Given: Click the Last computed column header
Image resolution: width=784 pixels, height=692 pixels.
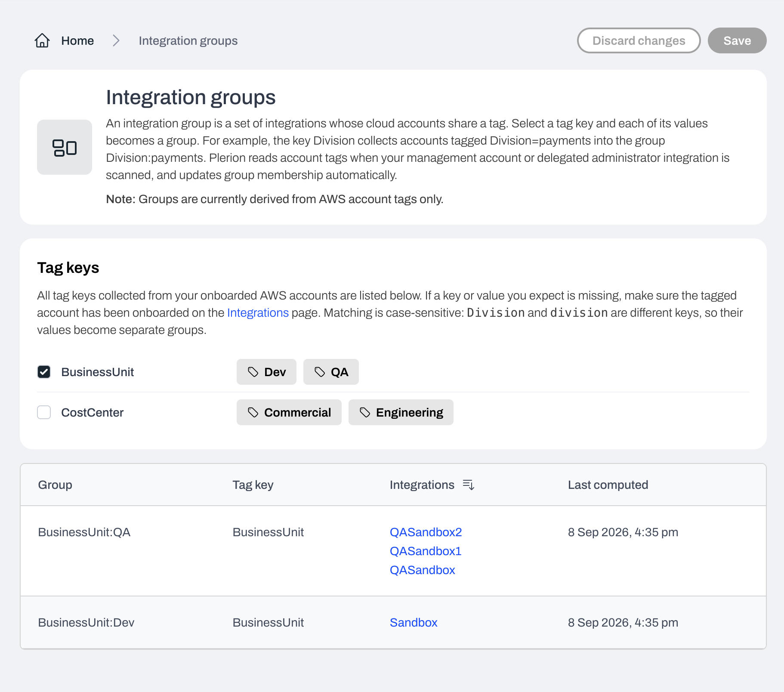Looking at the screenshot, I should (608, 485).
